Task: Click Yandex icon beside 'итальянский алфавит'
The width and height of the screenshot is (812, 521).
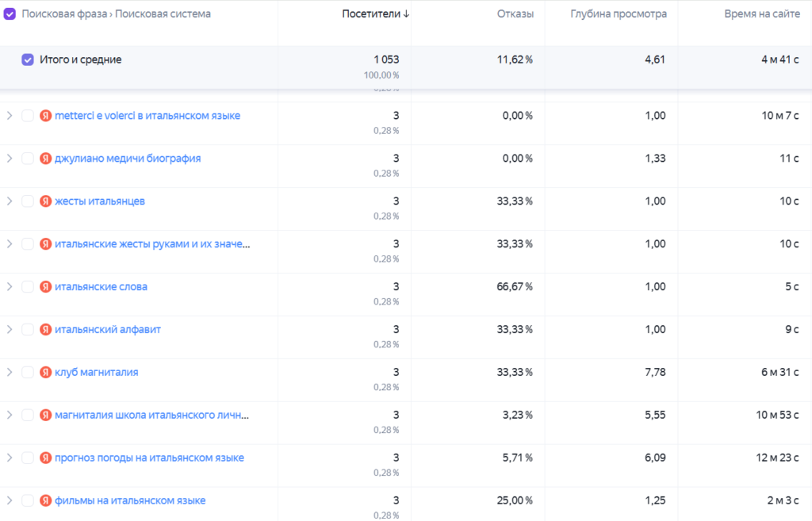Action: click(x=45, y=329)
